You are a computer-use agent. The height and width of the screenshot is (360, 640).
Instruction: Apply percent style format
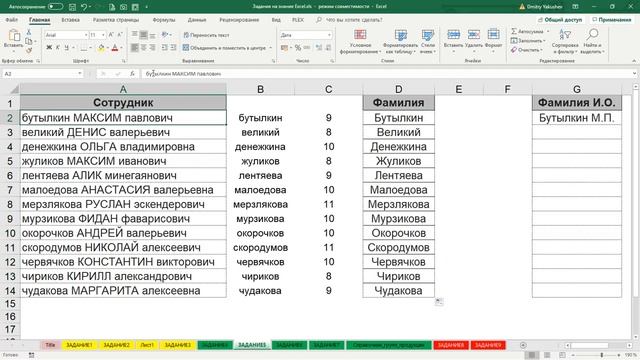pos(298,48)
